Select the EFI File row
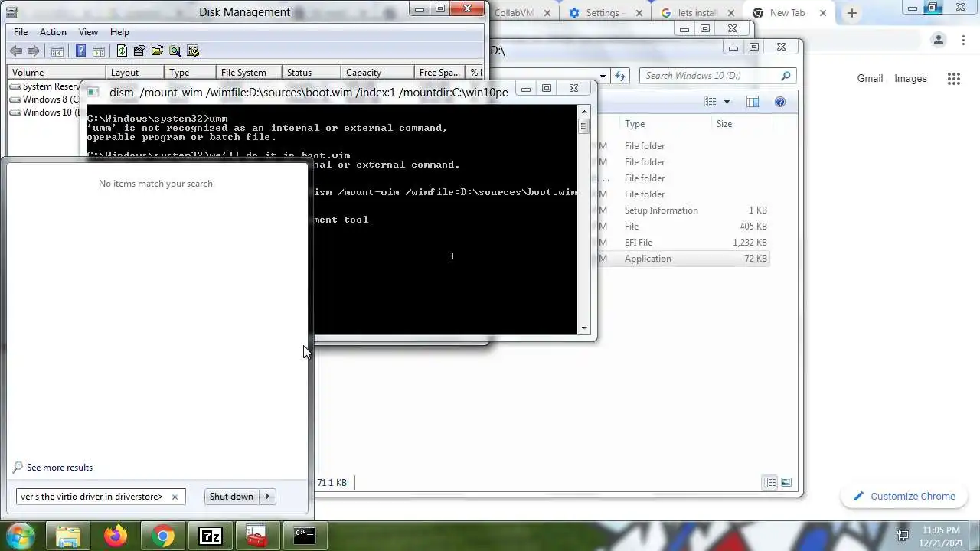This screenshot has width=980, height=551. tap(684, 243)
